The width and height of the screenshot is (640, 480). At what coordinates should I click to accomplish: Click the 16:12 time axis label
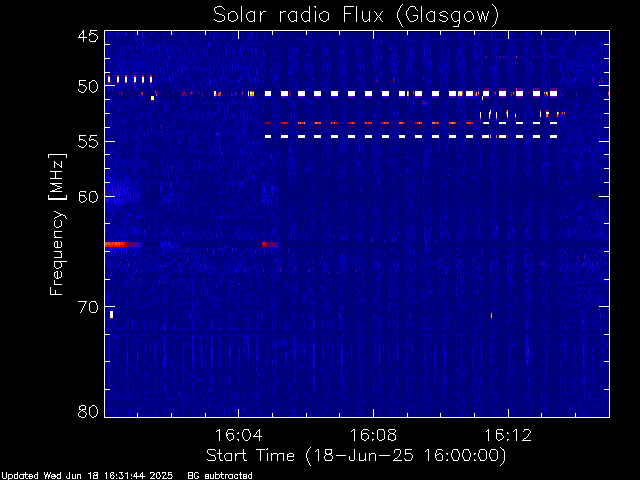point(508,435)
